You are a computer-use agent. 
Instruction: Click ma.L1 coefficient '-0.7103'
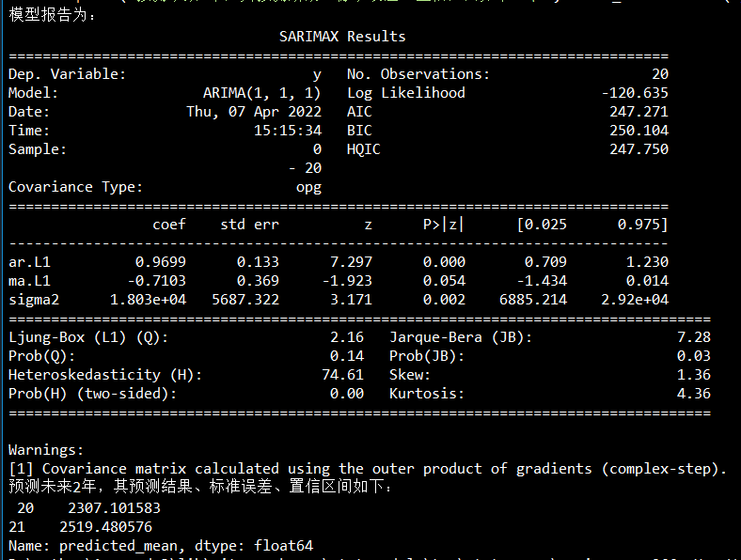[x=156, y=281]
